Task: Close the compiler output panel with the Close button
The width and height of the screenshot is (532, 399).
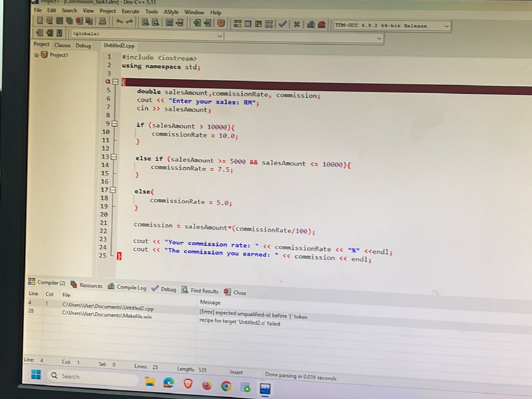Action: tap(238, 292)
